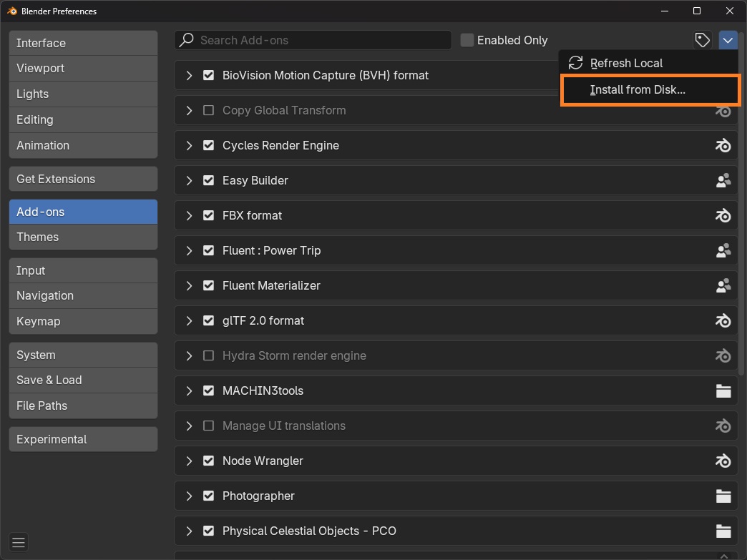Click community icon on Fluent : Power Trip row

(x=723, y=250)
